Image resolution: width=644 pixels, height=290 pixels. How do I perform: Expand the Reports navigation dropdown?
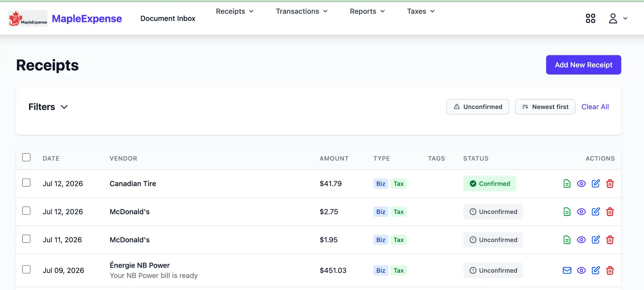pyautogui.click(x=367, y=11)
